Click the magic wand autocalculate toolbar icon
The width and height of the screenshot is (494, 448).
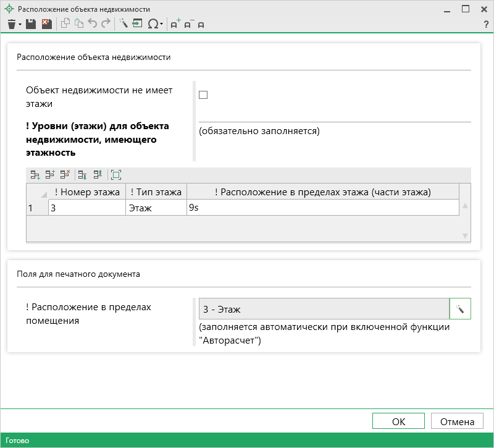click(x=123, y=24)
